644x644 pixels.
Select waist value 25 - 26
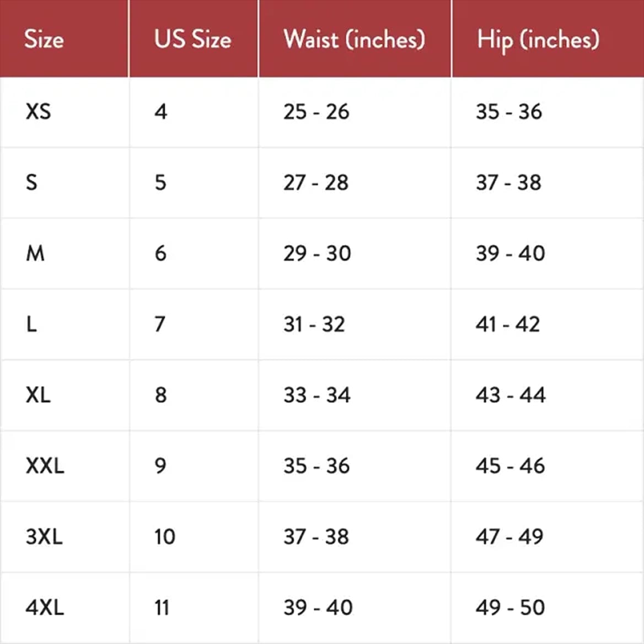316,111
